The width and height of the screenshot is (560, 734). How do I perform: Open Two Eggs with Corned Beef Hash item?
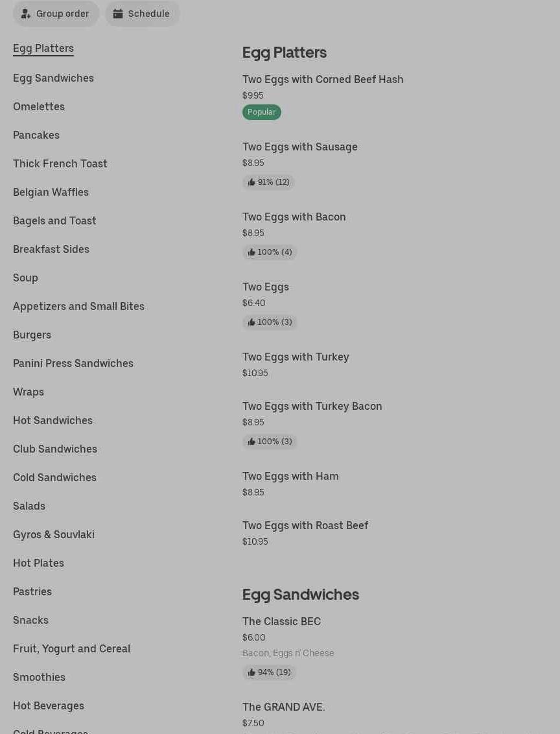(x=323, y=79)
